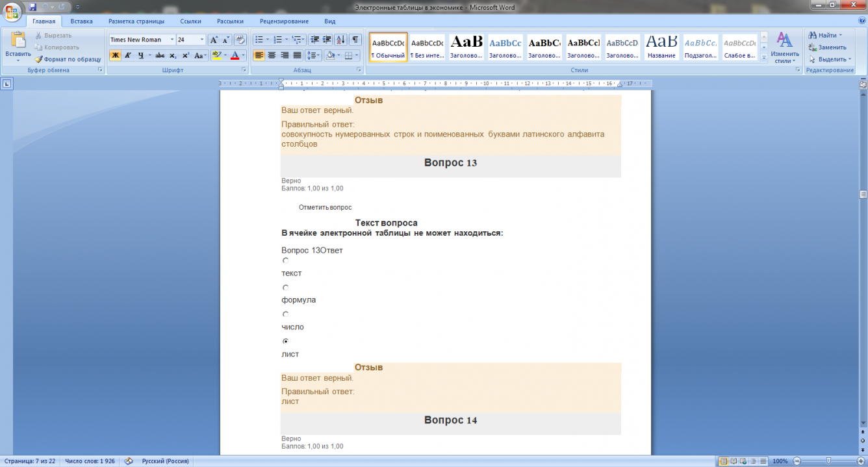Click Изменить стили button
Viewport: 868px width, 467px height.
pos(784,48)
